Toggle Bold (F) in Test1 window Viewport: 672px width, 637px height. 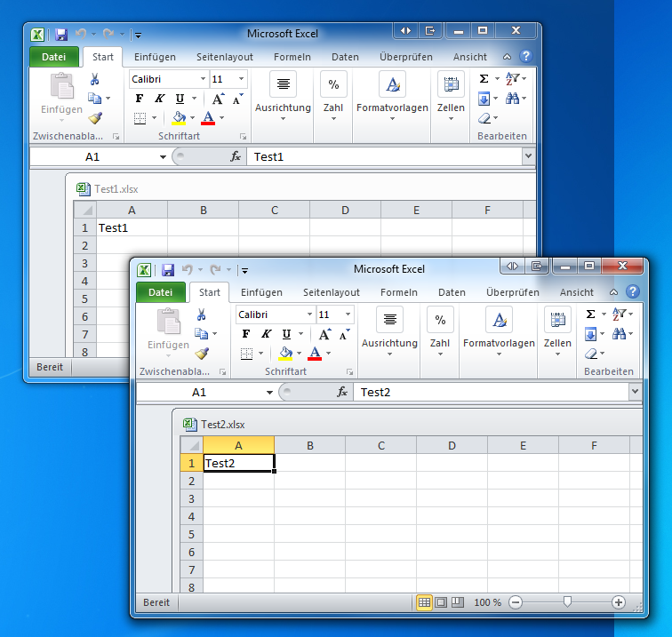(x=140, y=99)
